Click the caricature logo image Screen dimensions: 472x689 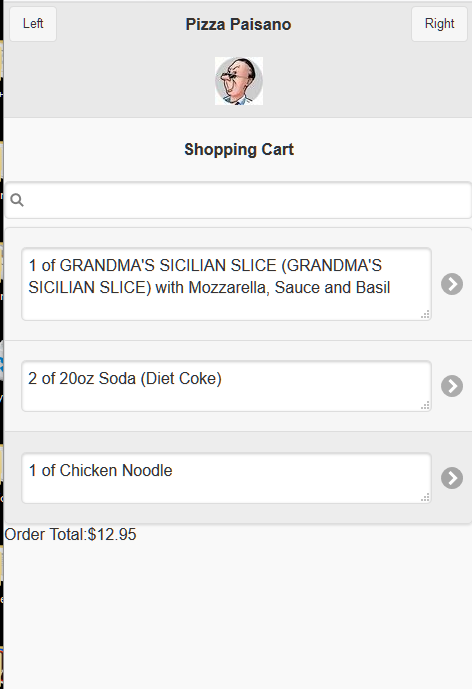pos(239,81)
